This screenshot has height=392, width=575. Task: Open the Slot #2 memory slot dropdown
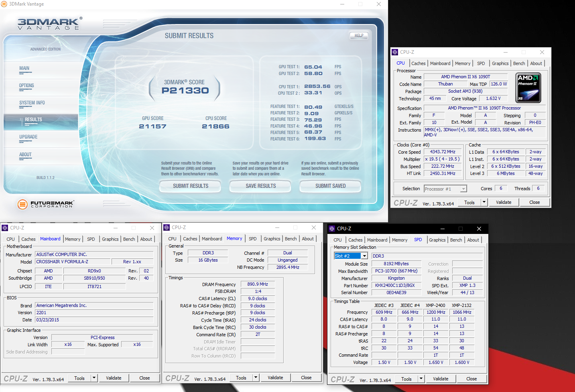(364, 256)
